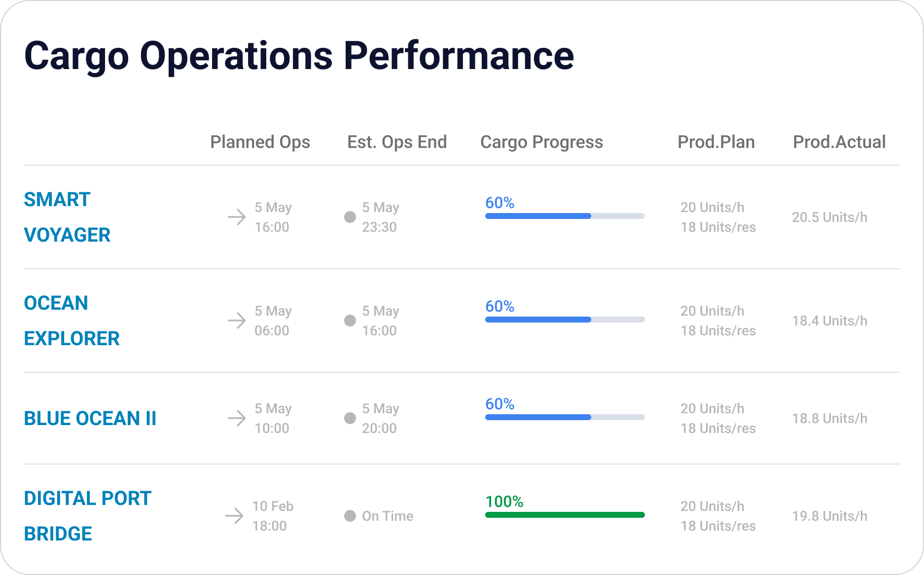The width and height of the screenshot is (924, 575).
Task: Click the Cargo Progress column header
Action: [542, 142]
